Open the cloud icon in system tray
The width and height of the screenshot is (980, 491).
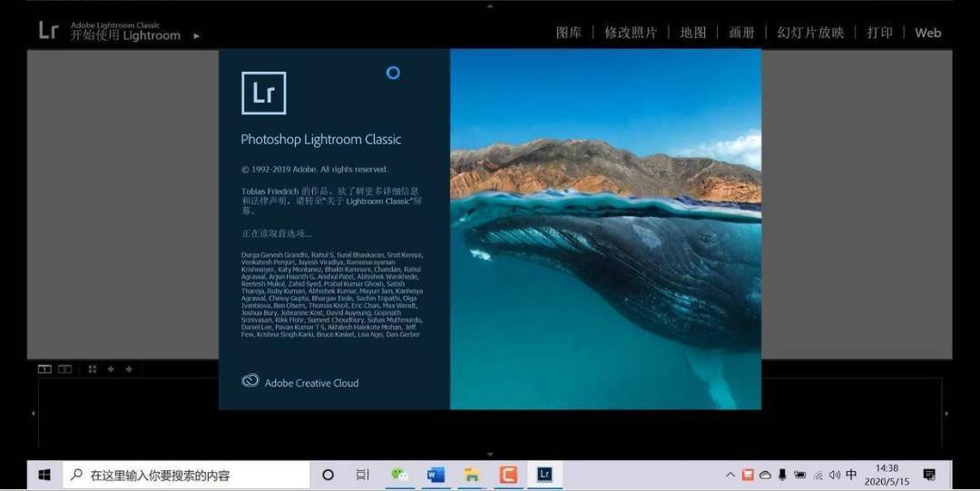(765, 475)
